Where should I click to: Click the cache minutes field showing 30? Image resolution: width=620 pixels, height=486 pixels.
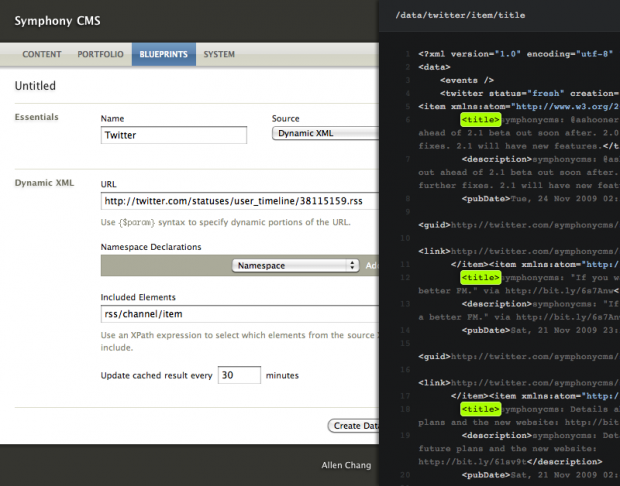(x=239, y=375)
